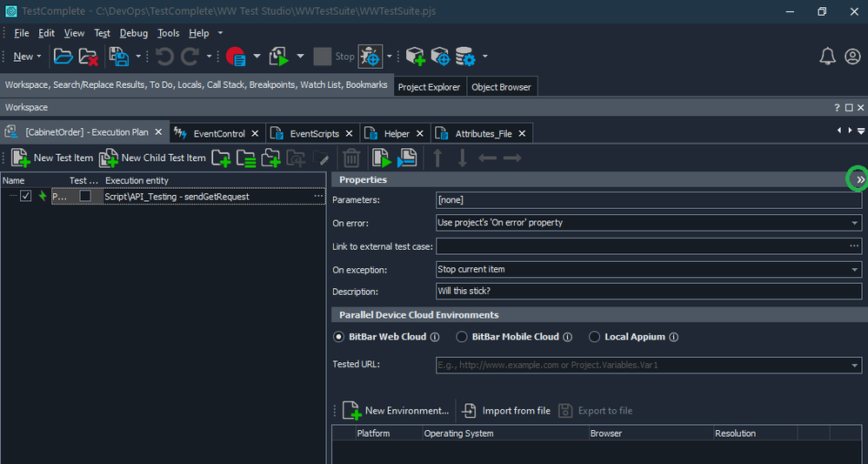Start recording with the red record icon
The image size is (868, 464).
point(236,57)
